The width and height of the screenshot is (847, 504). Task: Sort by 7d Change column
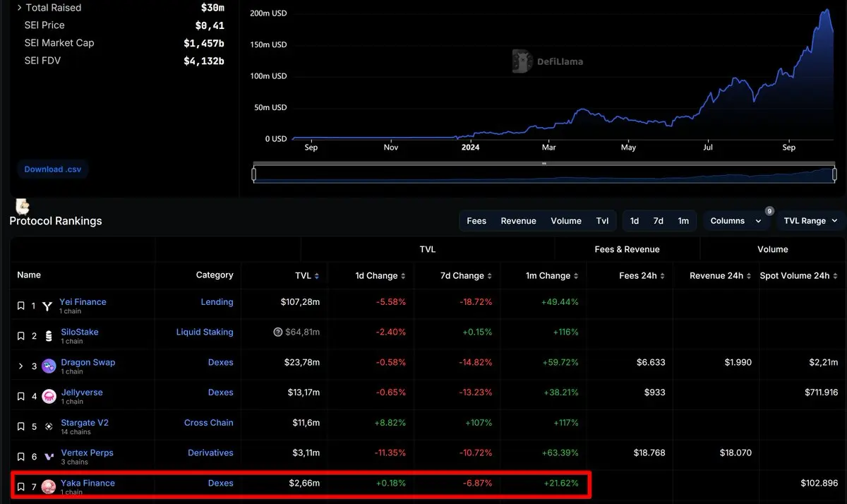490,276
